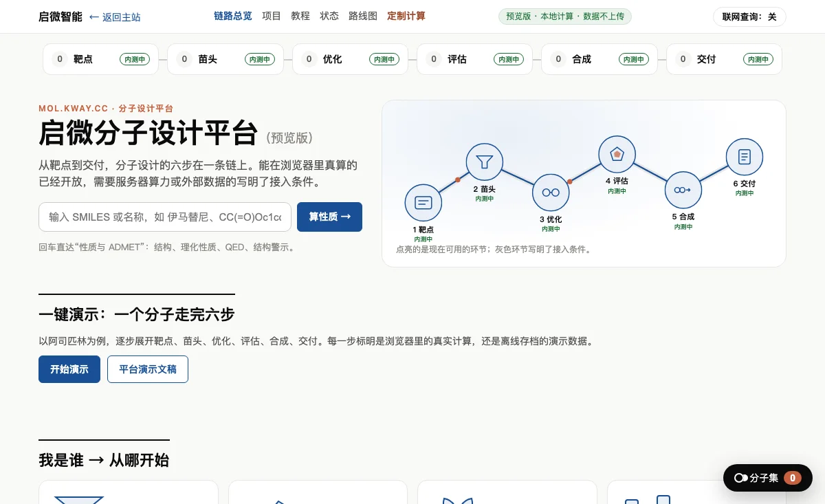Select the 合成 step card in the pipeline bar
This screenshot has width=825, height=504.
599,59
